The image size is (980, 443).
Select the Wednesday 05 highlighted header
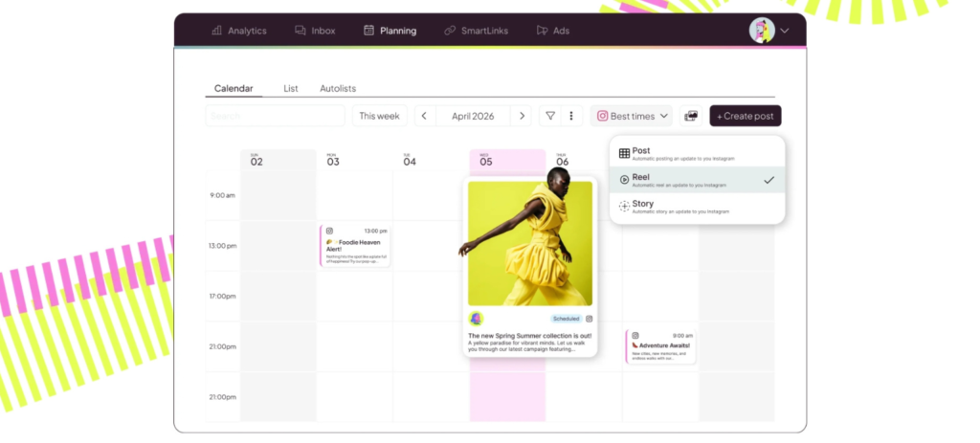click(507, 160)
